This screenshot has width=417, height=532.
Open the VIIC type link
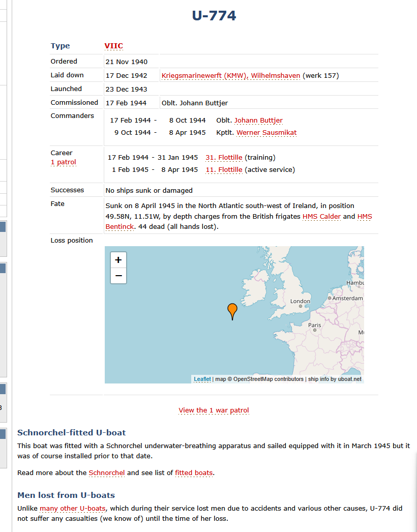point(114,46)
